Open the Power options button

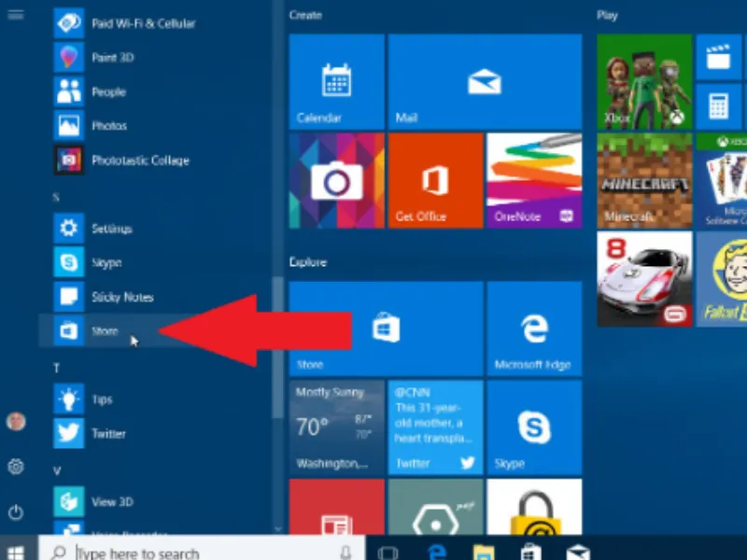pos(16,512)
